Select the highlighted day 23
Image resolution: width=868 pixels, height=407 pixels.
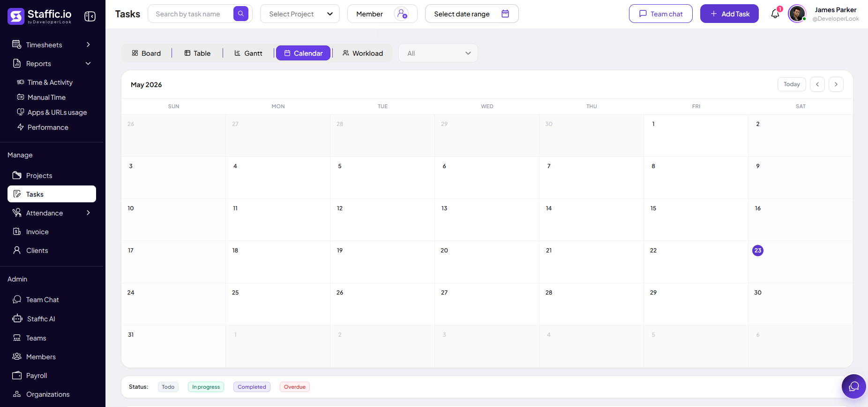click(758, 251)
